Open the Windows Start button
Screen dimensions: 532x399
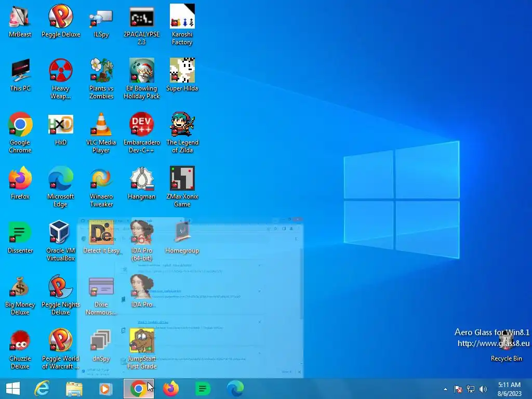tap(13, 389)
